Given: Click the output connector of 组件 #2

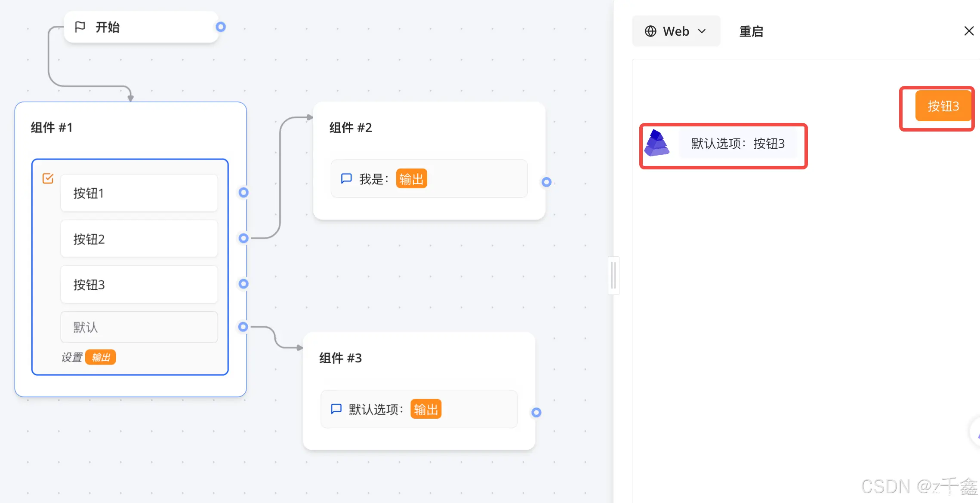Looking at the screenshot, I should (546, 182).
